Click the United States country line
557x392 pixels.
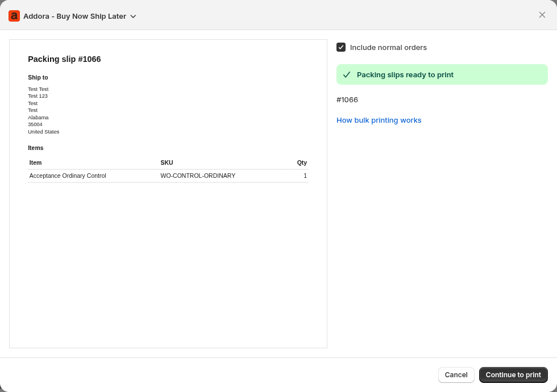click(x=44, y=131)
